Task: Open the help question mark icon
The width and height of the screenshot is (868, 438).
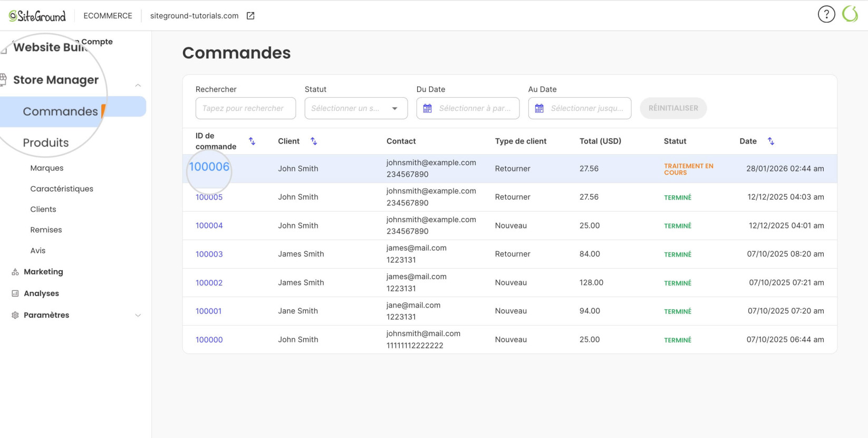Action: 826,14
